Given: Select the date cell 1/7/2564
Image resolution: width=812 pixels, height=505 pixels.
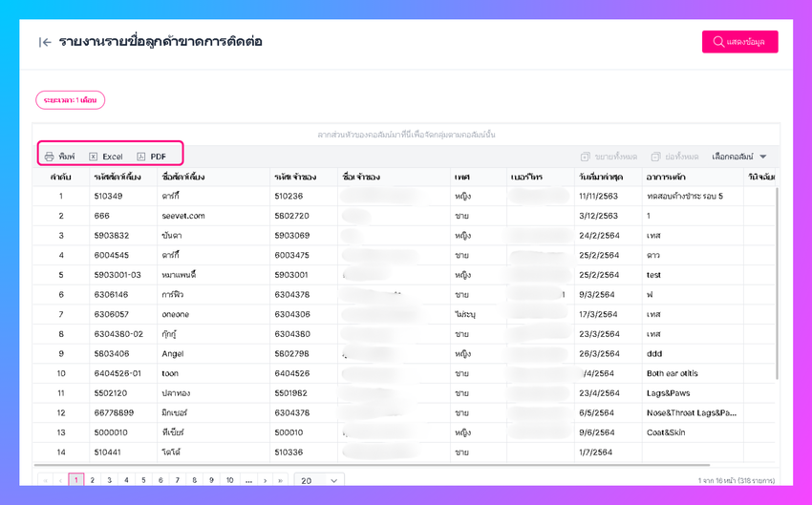Looking at the screenshot, I should [x=608, y=452].
